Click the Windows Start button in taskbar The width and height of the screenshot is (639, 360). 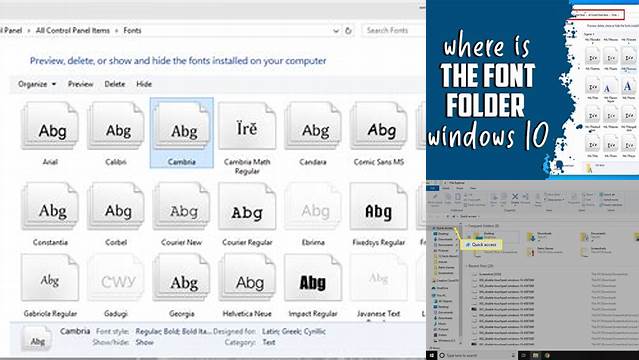coord(431,356)
